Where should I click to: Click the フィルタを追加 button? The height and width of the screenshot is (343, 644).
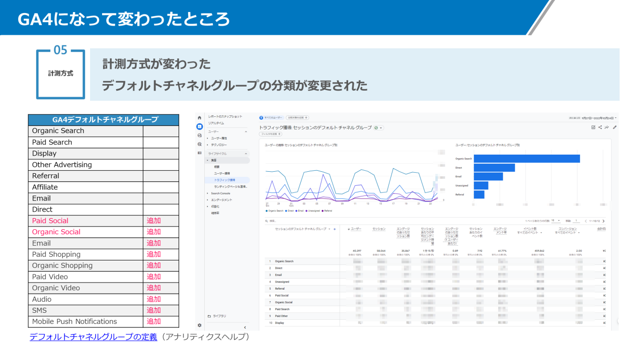click(271, 134)
